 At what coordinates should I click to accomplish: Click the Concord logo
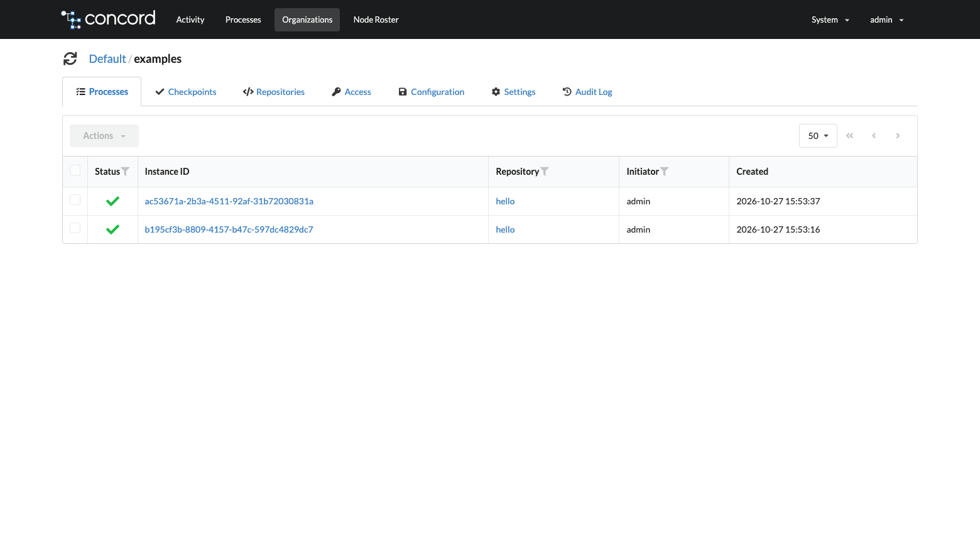[x=108, y=19]
